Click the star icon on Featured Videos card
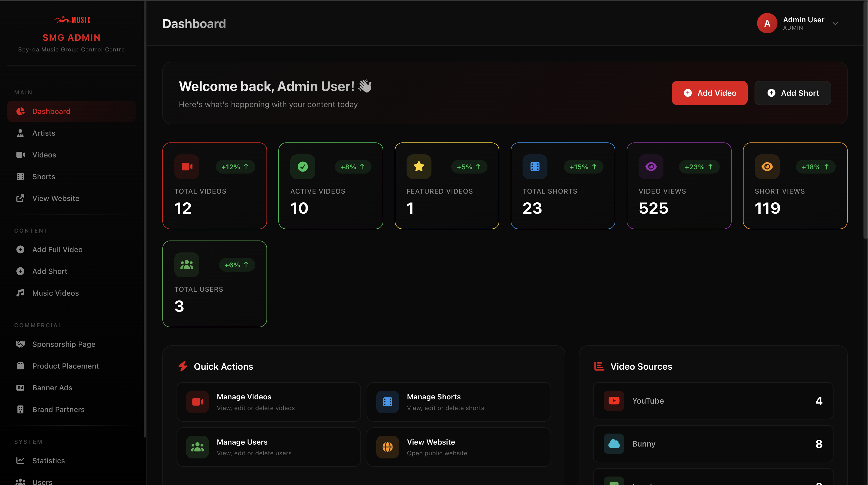This screenshot has height=485, width=868. (419, 166)
